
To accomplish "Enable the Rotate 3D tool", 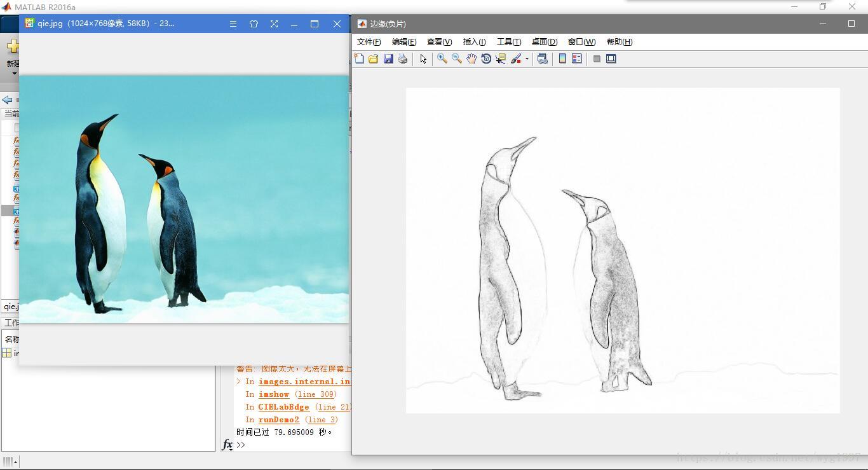I will 486,59.
